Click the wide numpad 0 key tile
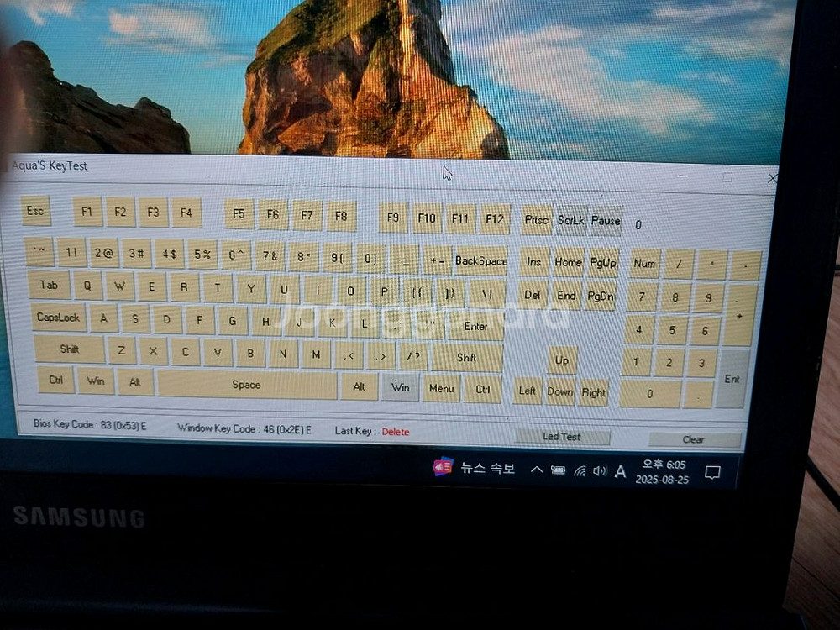 pos(650,393)
